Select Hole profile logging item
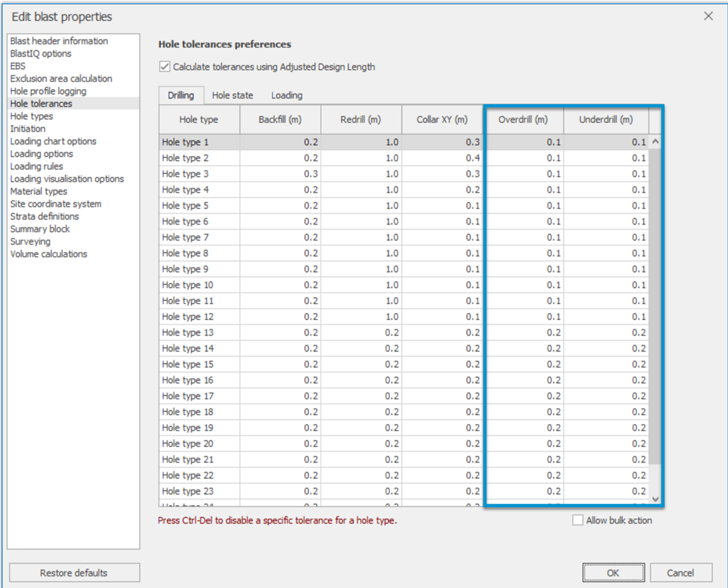Viewport: 728px width, 588px height. [x=73, y=91]
